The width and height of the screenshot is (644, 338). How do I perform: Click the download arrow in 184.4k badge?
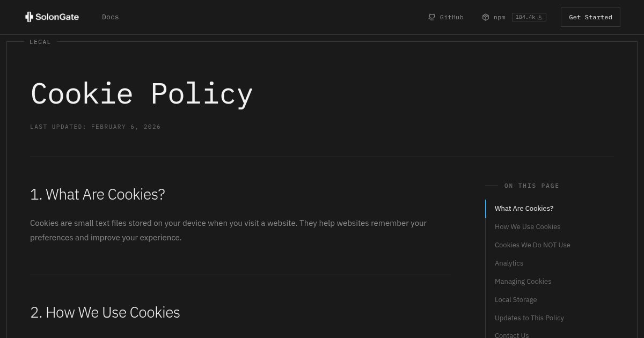point(540,17)
